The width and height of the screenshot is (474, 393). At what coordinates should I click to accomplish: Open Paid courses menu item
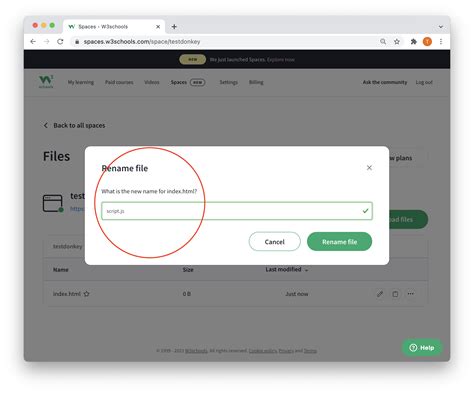(119, 82)
